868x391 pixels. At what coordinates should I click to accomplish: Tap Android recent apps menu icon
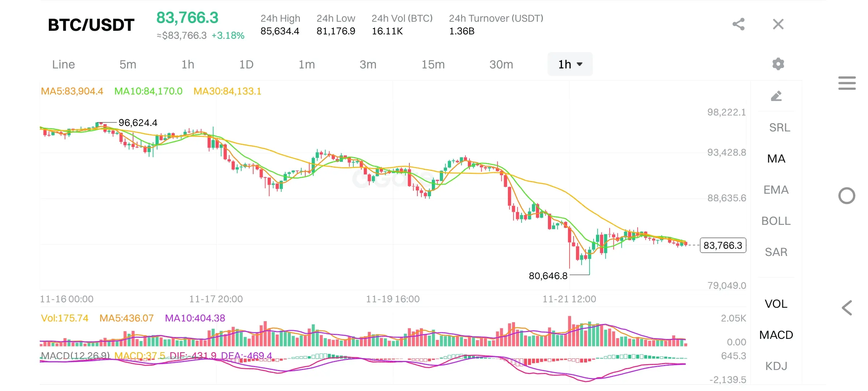click(847, 83)
